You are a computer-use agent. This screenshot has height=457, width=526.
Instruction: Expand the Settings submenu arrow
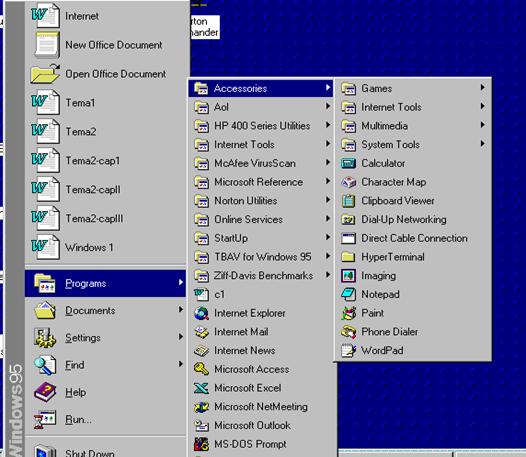pyautogui.click(x=180, y=337)
